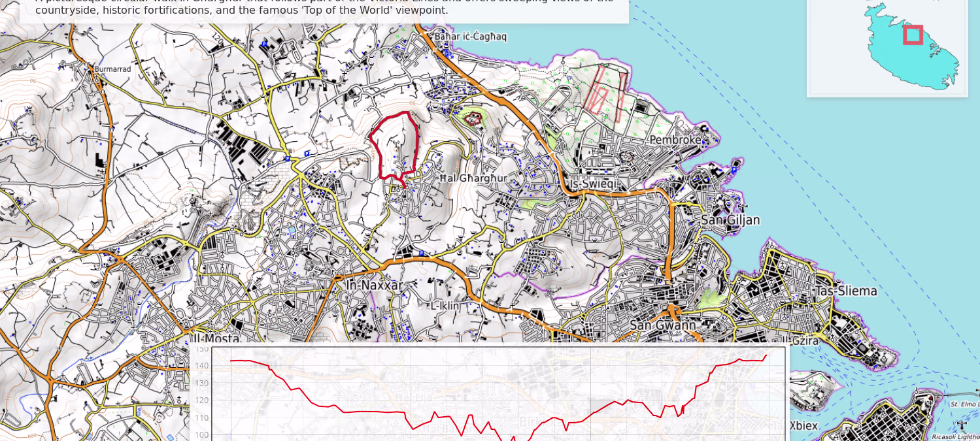980x441 pixels.
Task: Click the Tas-Sliema place label
Action: point(846,291)
